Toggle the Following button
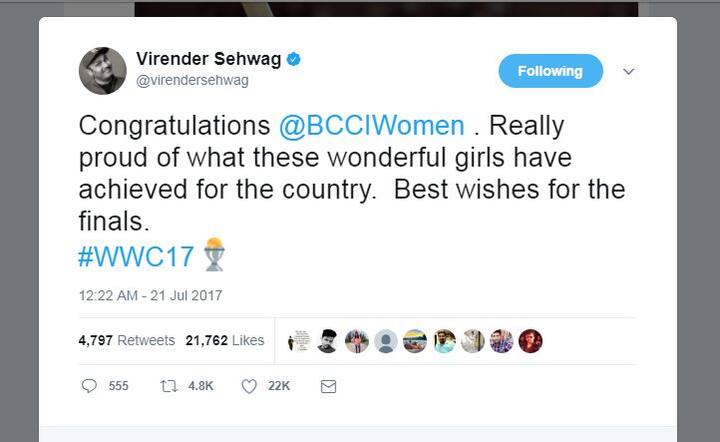The height and width of the screenshot is (442, 720). point(550,71)
